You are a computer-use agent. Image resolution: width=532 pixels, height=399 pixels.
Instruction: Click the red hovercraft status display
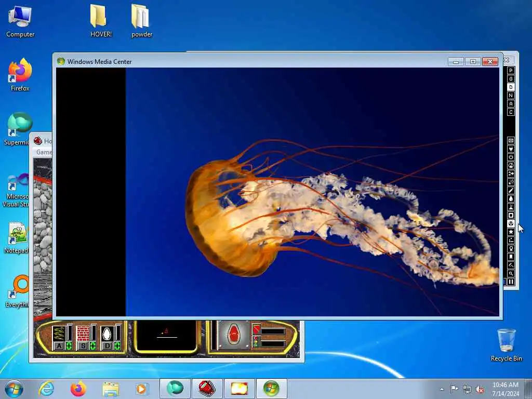point(234,335)
